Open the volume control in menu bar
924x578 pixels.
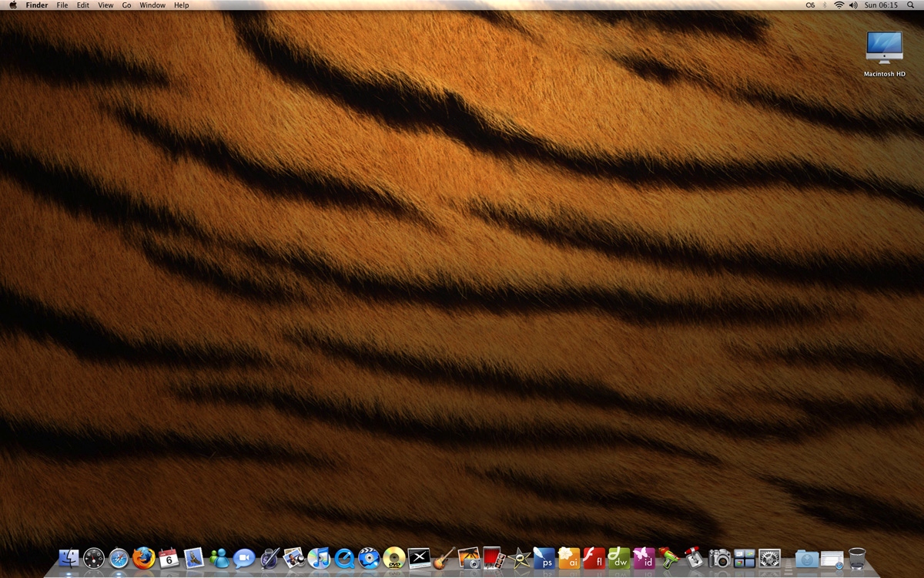point(853,5)
